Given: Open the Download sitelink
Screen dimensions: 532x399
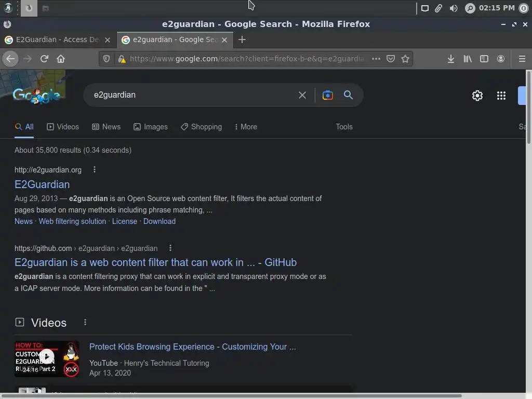Looking at the screenshot, I should click(159, 221).
